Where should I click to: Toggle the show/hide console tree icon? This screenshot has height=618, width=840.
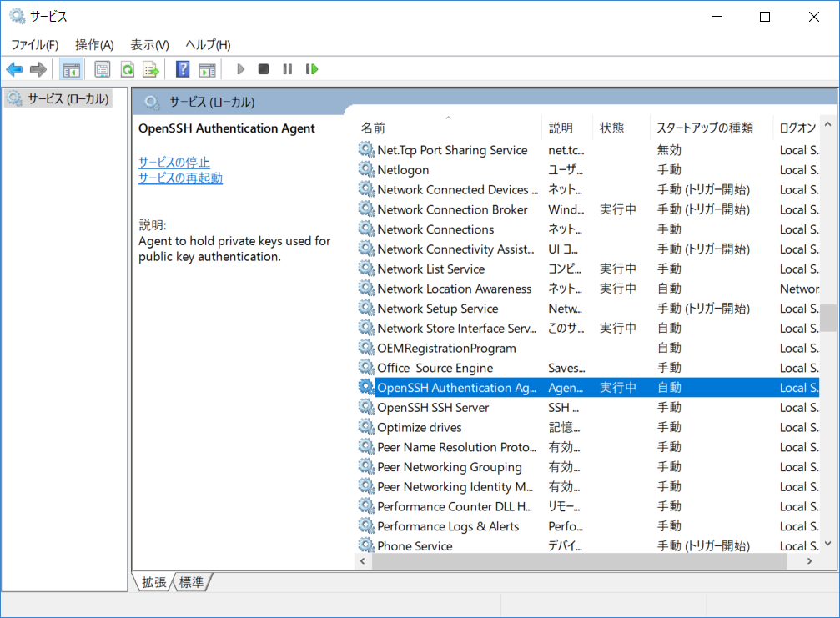pyautogui.click(x=71, y=69)
